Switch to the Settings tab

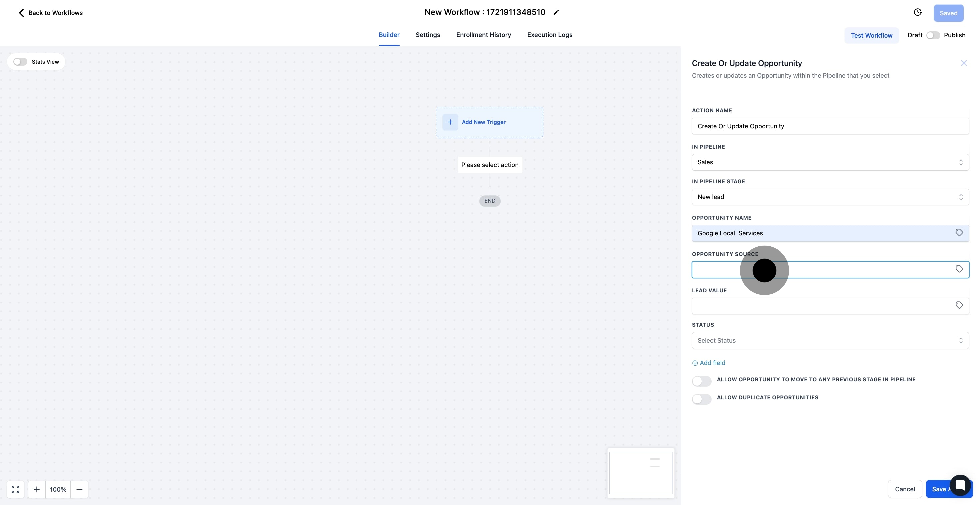(428, 35)
